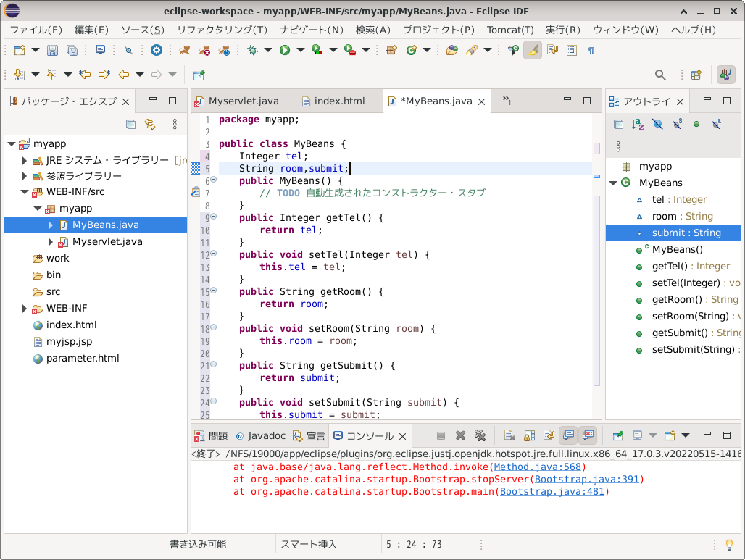
Task: Open the Debug dropdown arrow
Action: pyautogui.click(x=268, y=50)
